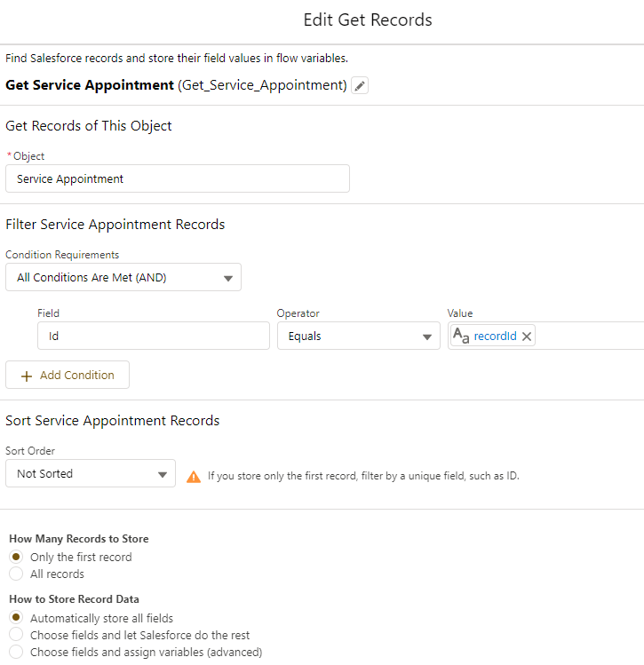Click the empty area of the Value box
Viewport: 644px width, 665px height.
click(x=591, y=336)
